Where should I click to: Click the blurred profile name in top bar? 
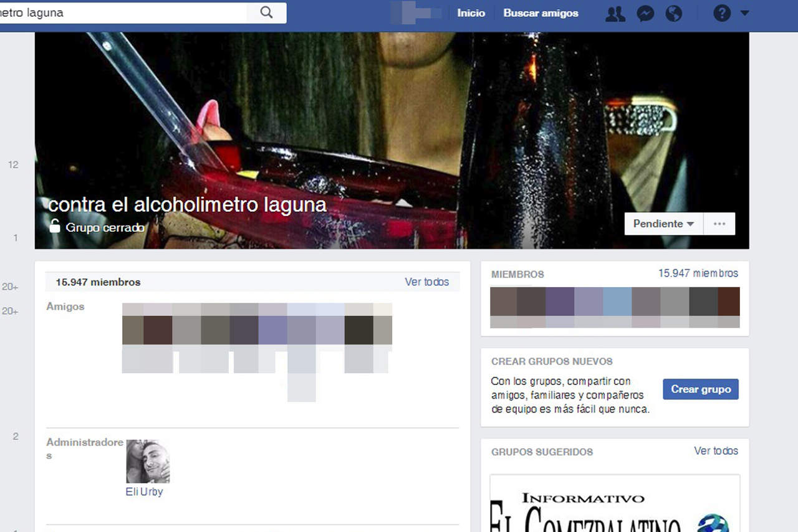pyautogui.click(x=416, y=13)
